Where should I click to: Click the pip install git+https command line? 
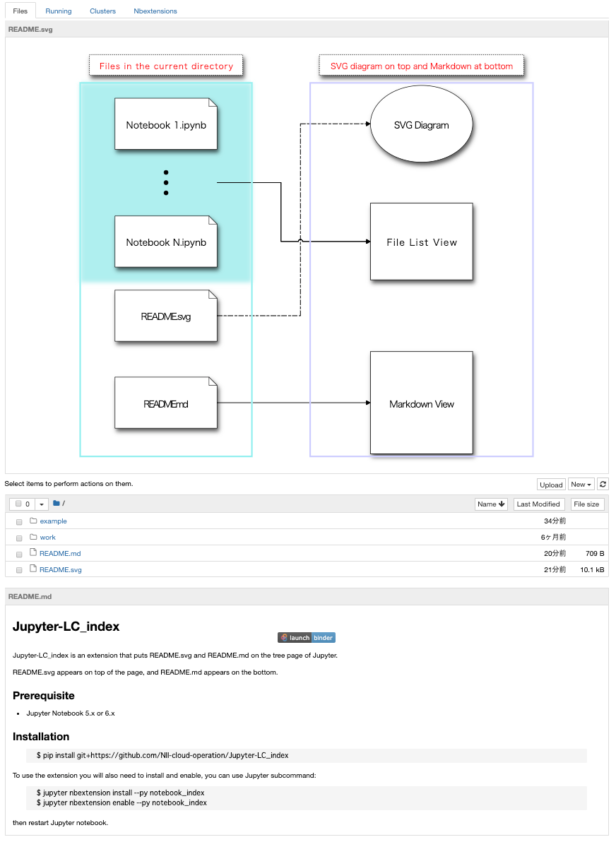pos(162,756)
